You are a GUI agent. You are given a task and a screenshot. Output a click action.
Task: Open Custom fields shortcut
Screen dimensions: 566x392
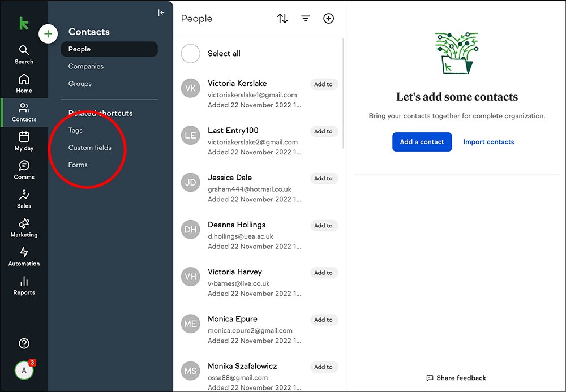pyautogui.click(x=90, y=148)
